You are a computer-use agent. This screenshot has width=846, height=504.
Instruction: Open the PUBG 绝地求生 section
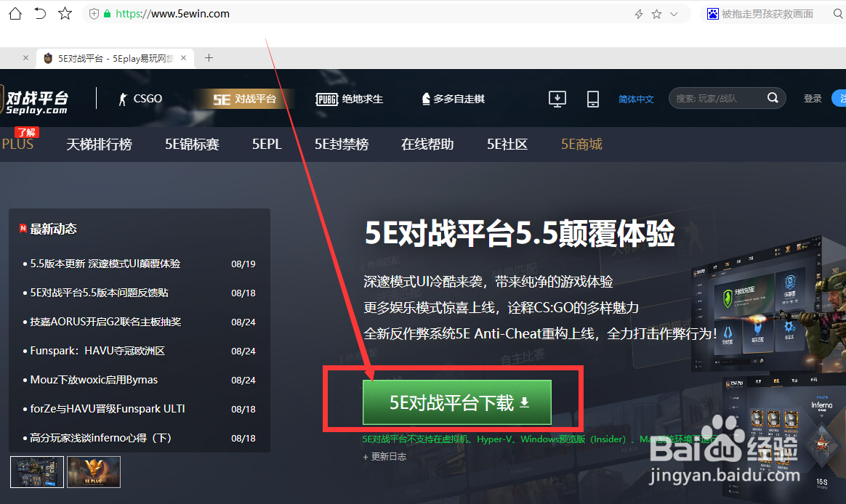click(349, 99)
